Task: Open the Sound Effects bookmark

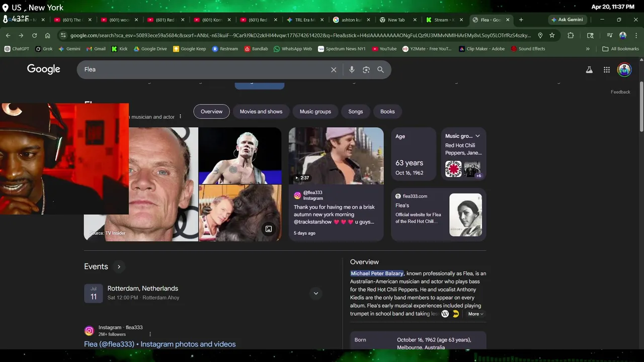Action: (528, 49)
